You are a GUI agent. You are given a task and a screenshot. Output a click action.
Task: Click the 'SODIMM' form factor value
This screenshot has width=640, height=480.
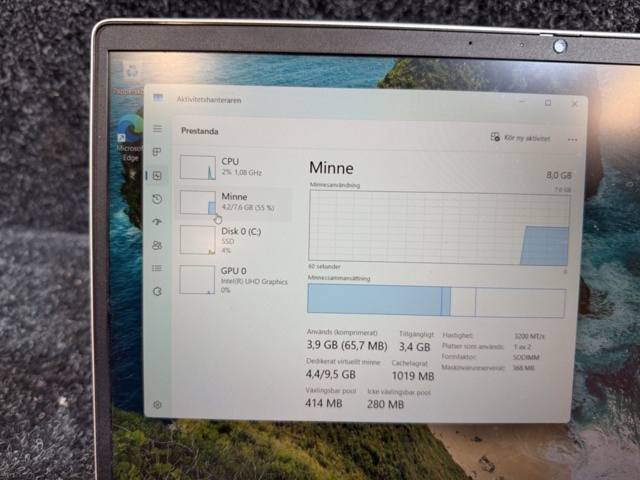pos(526,358)
